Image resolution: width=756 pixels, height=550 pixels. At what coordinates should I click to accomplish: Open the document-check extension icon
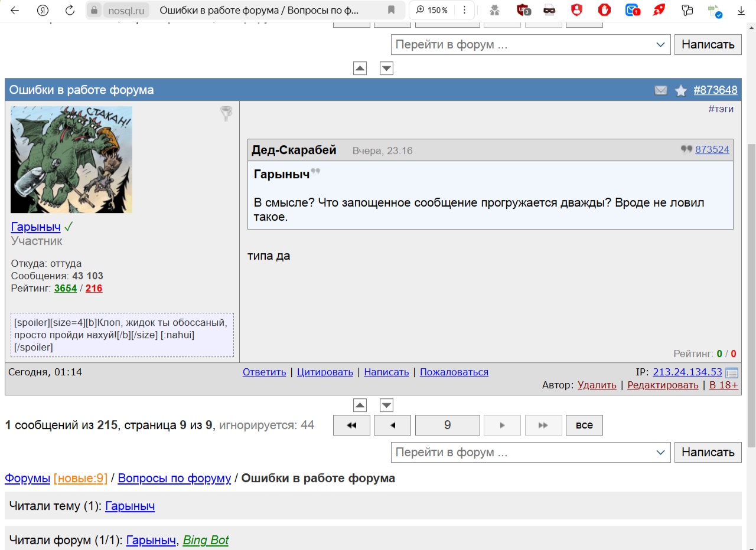click(715, 10)
